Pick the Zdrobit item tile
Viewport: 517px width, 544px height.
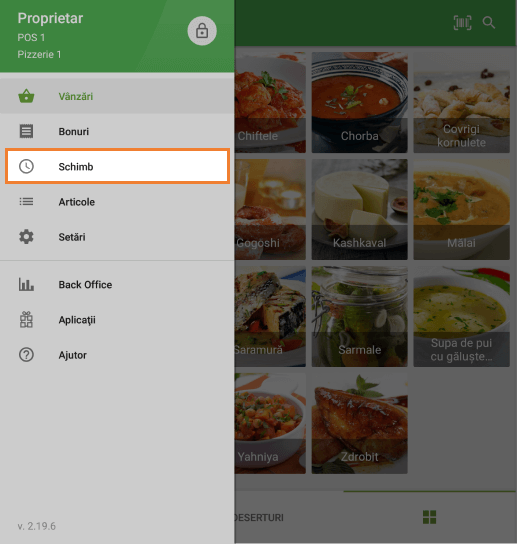(359, 423)
